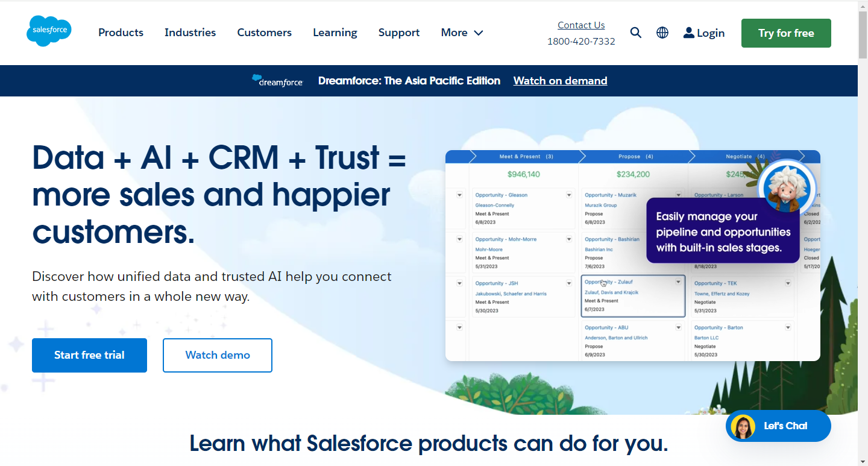Click the $234,200 stage total
868x466 pixels.
tap(633, 174)
